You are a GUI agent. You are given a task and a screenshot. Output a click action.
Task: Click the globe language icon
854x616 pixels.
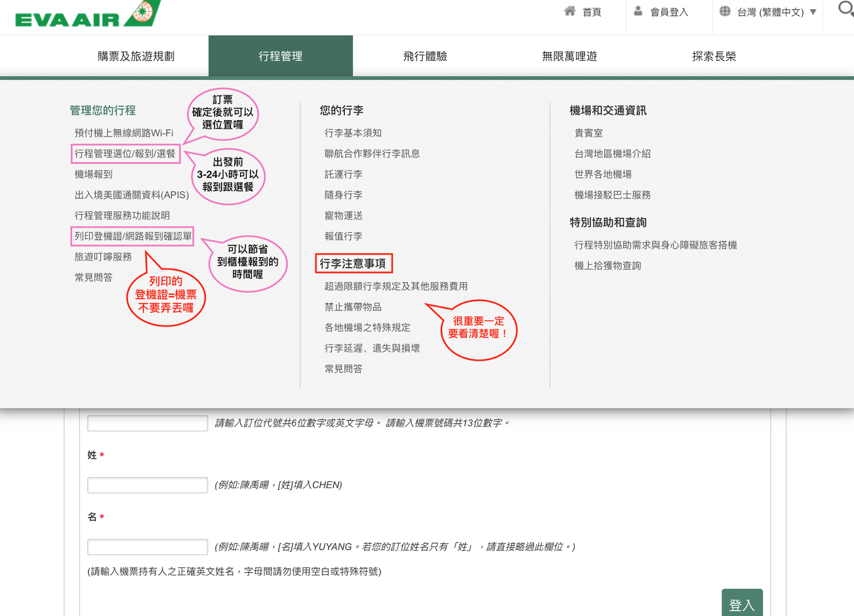click(x=725, y=11)
